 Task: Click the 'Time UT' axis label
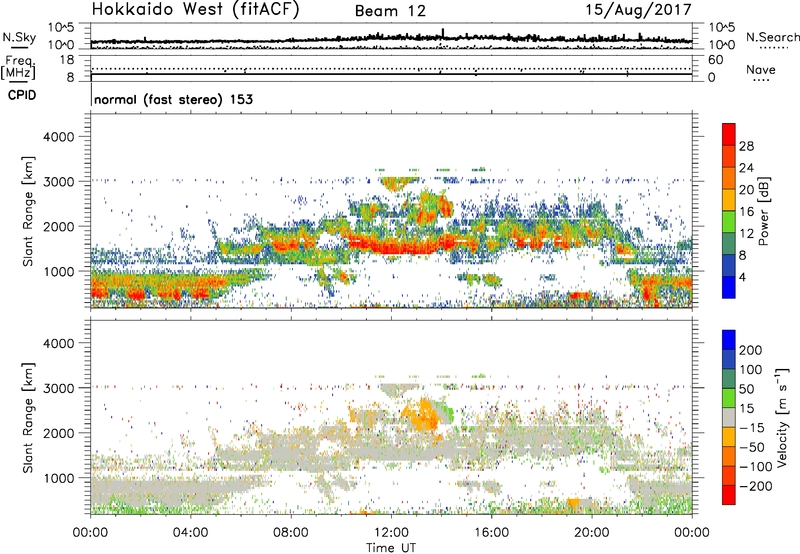click(391, 548)
